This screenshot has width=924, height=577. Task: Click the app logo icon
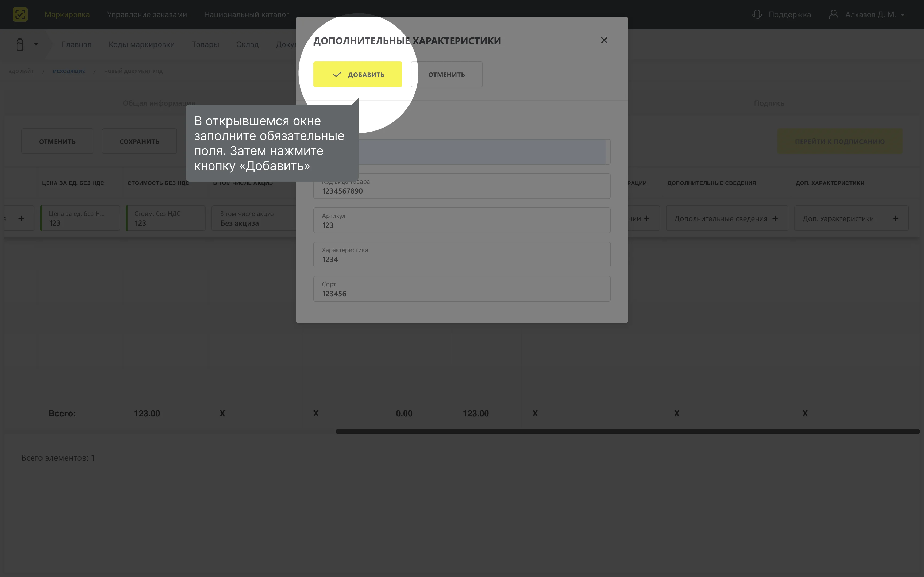tap(20, 14)
